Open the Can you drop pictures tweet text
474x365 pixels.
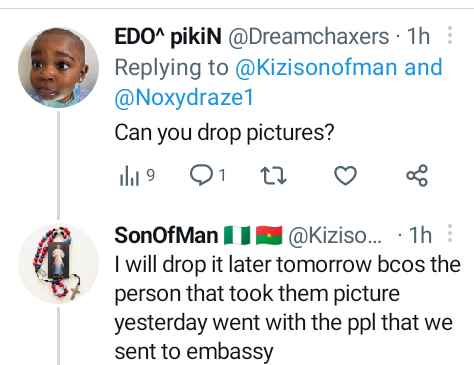(x=224, y=133)
